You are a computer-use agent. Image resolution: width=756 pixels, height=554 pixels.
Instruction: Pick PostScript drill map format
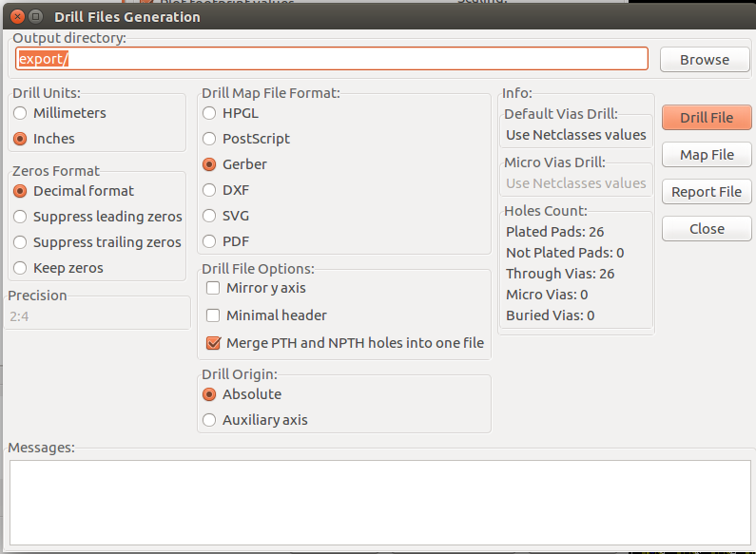point(209,139)
